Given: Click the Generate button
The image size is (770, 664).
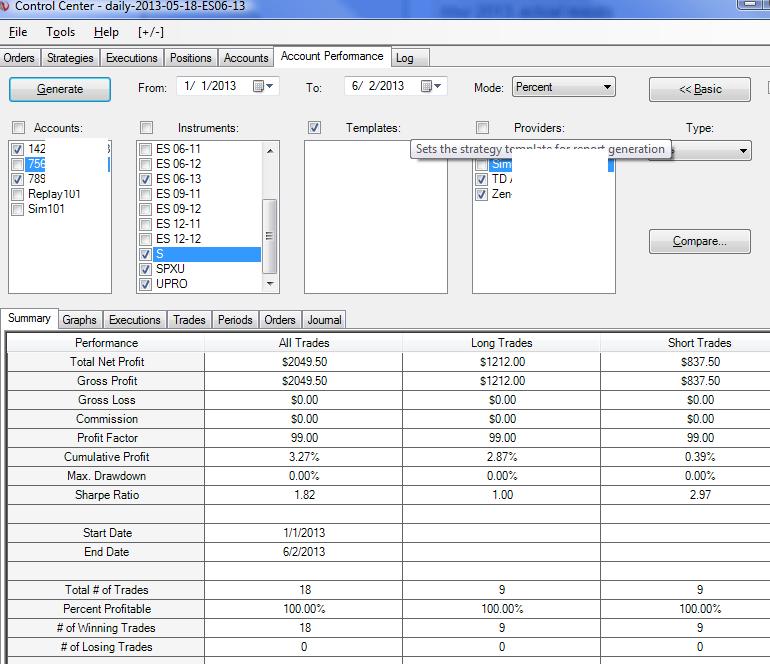Looking at the screenshot, I should coord(60,89).
